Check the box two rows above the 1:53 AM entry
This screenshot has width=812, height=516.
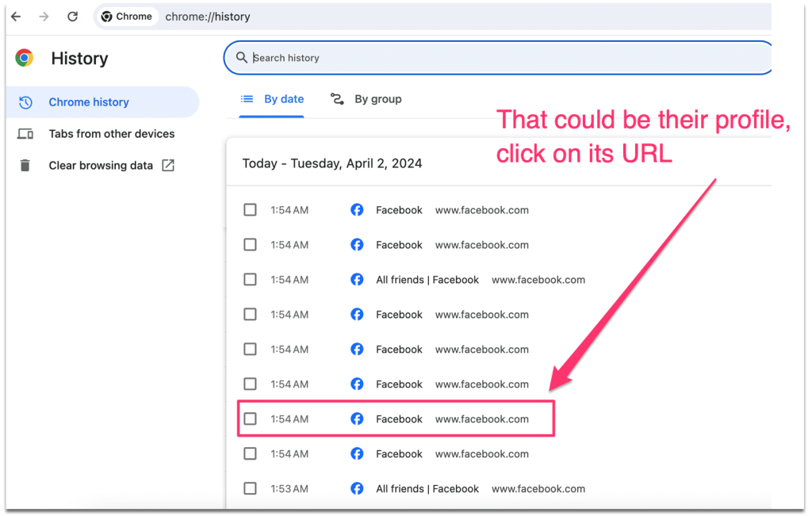point(250,419)
